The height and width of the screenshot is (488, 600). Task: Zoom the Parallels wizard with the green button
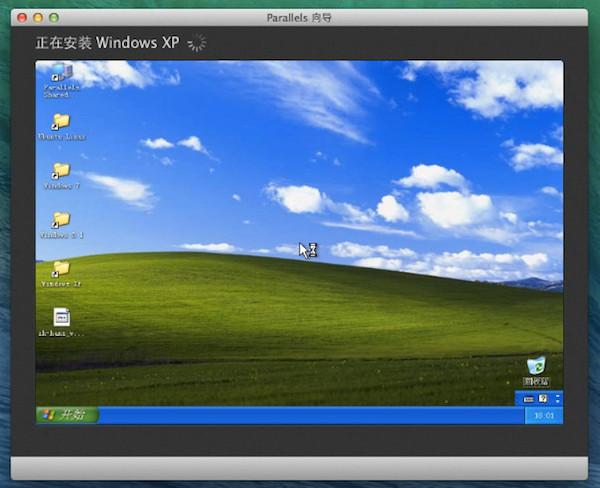tap(54, 18)
